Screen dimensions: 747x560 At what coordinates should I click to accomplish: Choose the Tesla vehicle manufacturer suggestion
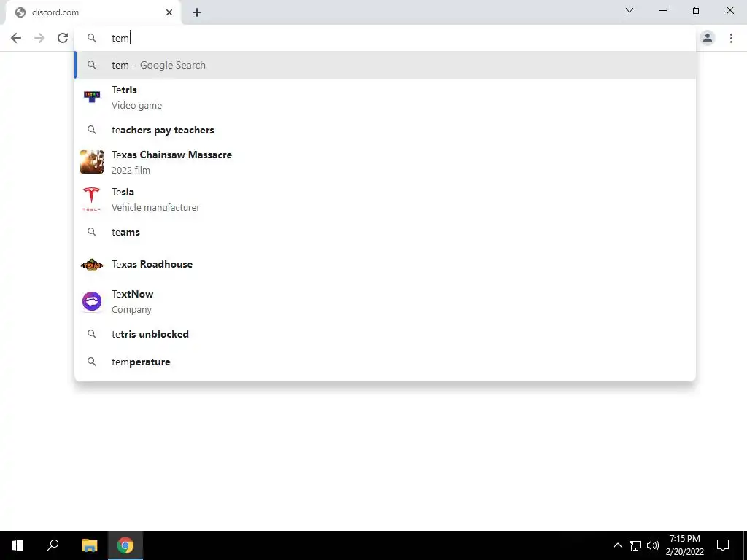[385, 199]
